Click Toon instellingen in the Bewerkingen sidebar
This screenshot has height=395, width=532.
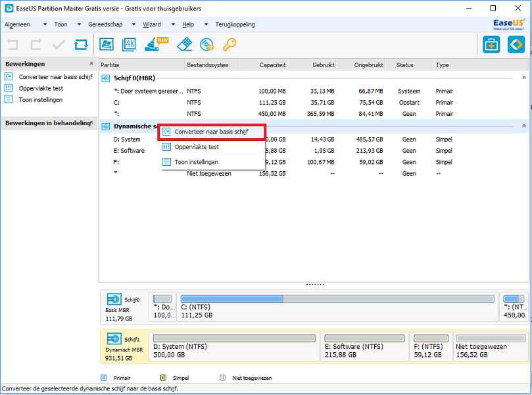click(x=41, y=100)
